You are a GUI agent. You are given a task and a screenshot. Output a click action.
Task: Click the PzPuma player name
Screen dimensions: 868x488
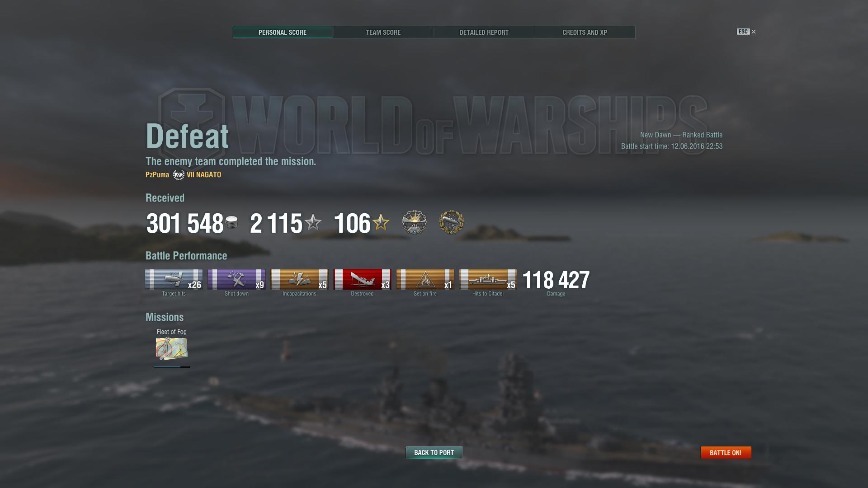157,175
